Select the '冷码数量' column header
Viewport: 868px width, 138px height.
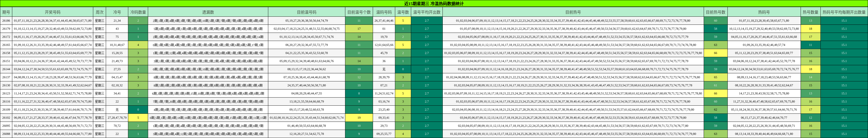click(138, 12)
